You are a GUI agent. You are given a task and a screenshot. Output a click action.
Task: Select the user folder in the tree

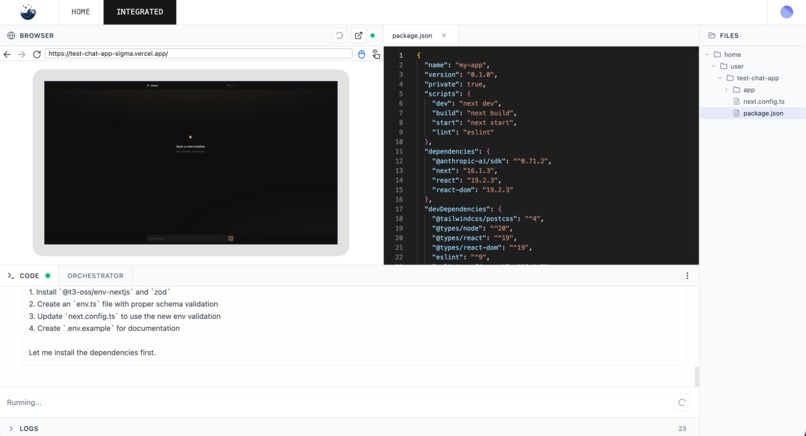tap(737, 66)
